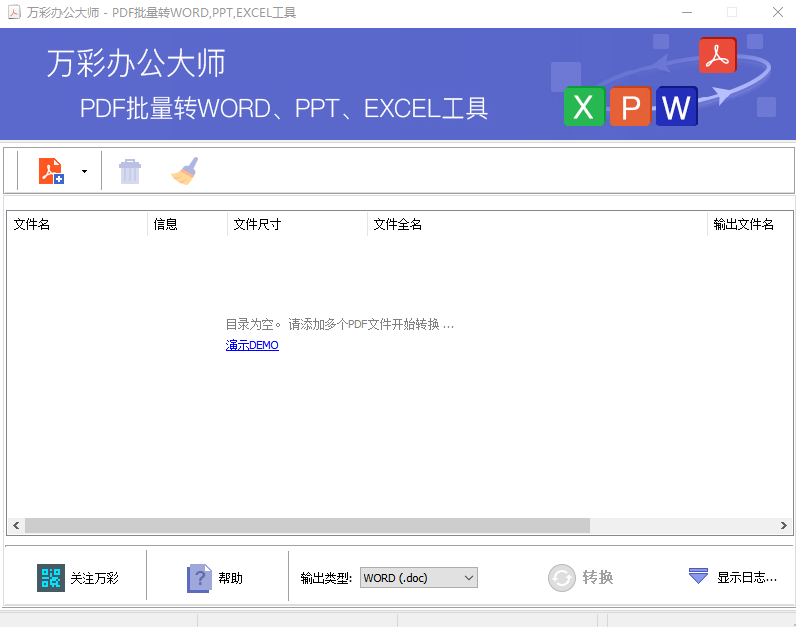Click the show-log down arrow icon
The height and width of the screenshot is (627, 796).
[x=699, y=576]
